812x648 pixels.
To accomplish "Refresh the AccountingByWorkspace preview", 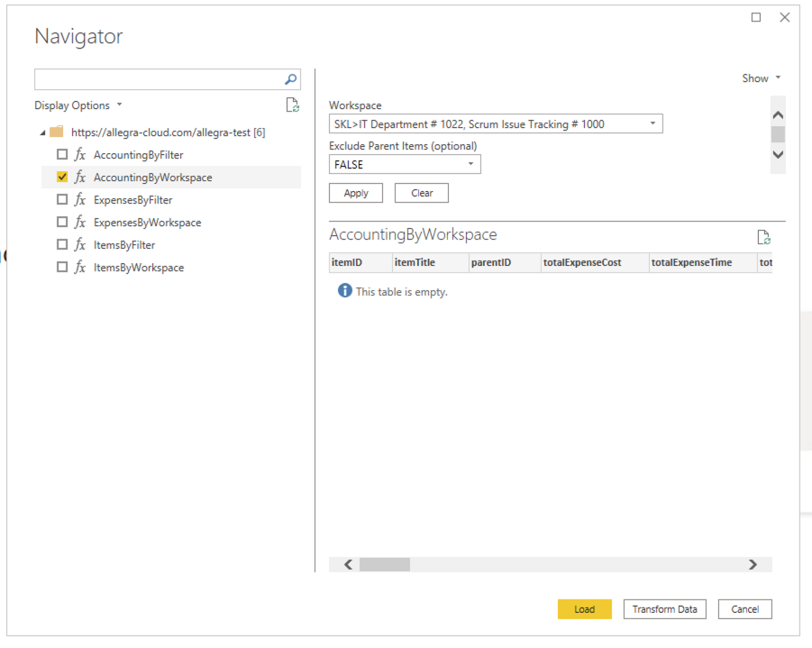I will 764,237.
